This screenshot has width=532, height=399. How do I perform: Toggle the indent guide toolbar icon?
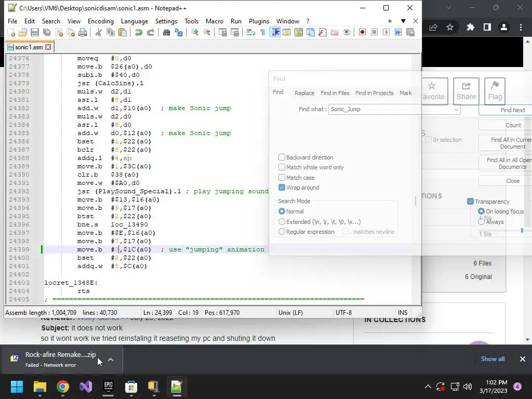click(x=275, y=32)
